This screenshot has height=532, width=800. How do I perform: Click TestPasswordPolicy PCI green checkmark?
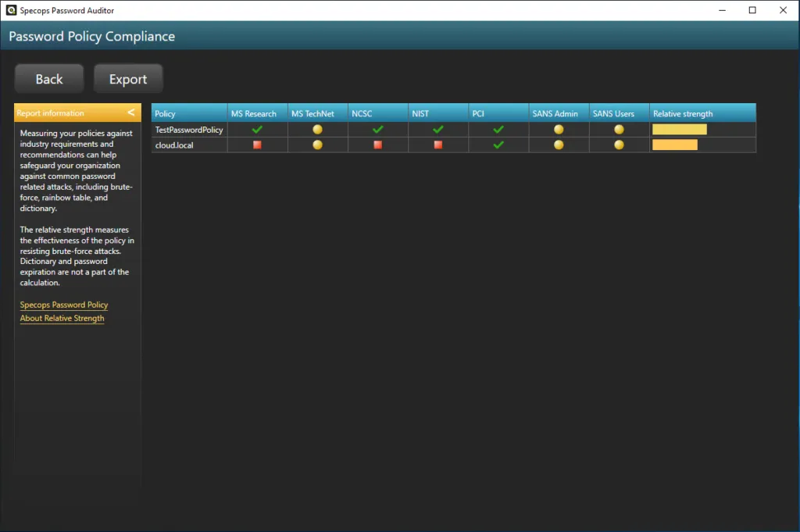pos(498,129)
